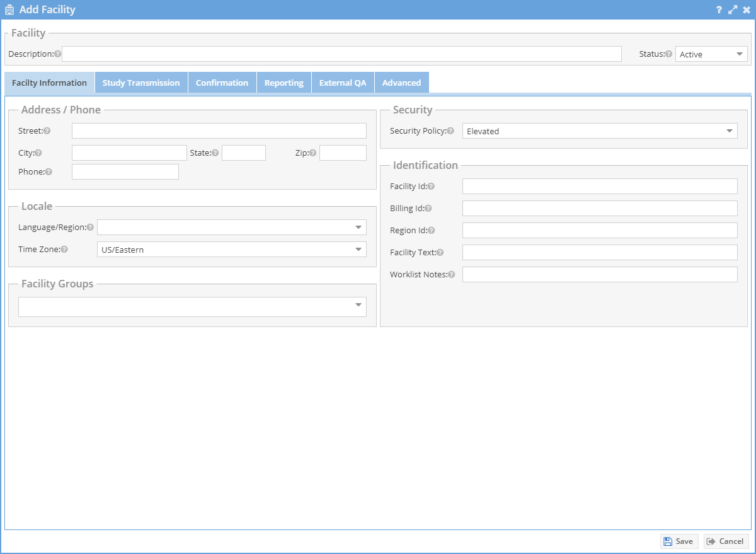This screenshot has width=756, height=554.
Task: Click the help icon beside Facility Id
Action: point(432,187)
